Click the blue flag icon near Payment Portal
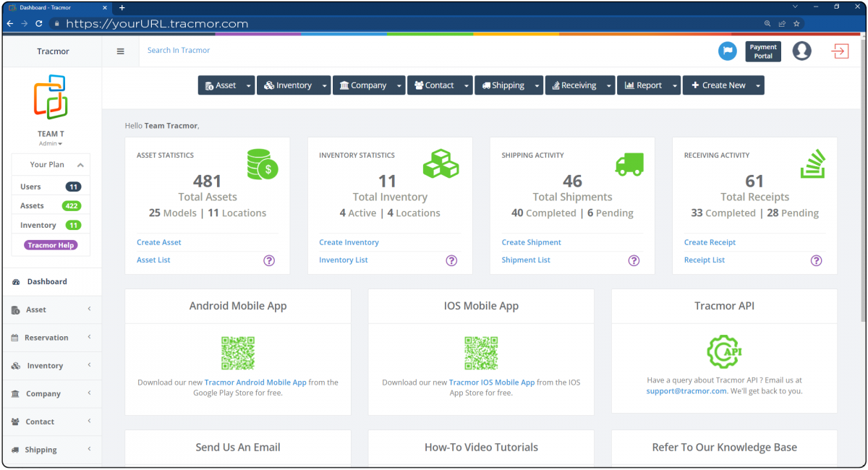 coord(727,51)
